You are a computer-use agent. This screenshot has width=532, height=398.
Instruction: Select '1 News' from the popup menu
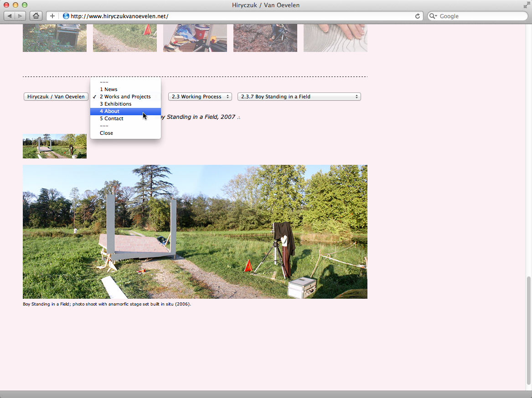tap(108, 89)
